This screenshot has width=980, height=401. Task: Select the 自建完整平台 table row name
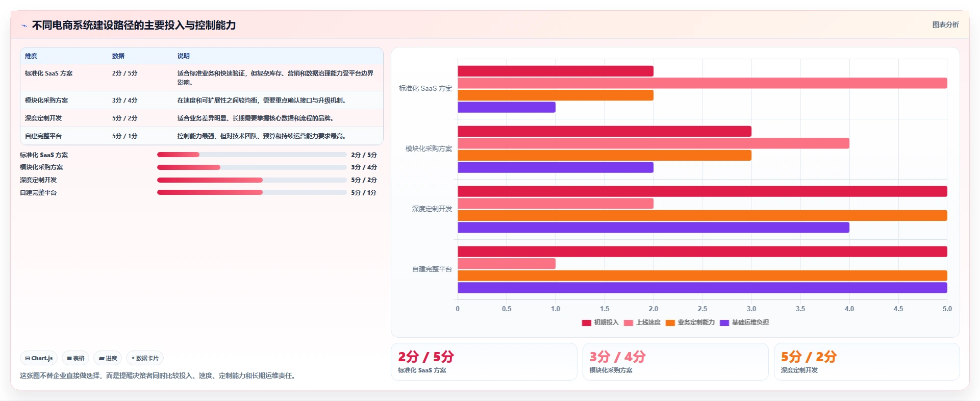[x=43, y=136]
